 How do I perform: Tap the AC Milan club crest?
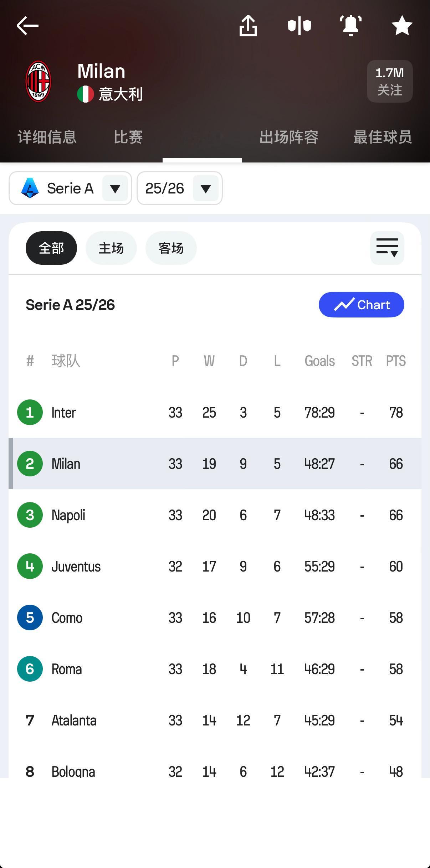39,81
